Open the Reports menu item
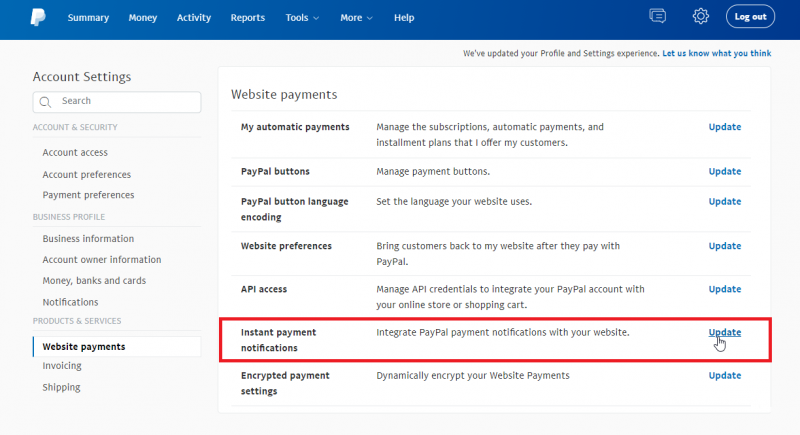The image size is (800, 435). tap(247, 17)
